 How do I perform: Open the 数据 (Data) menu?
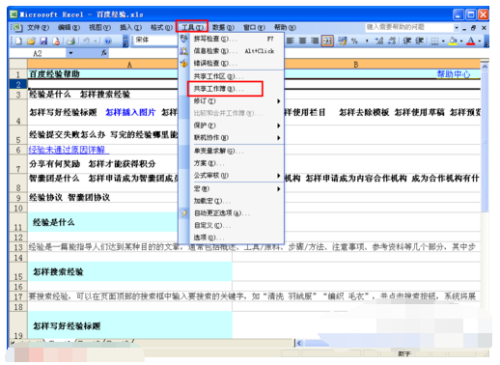pyautogui.click(x=223, y=27)
